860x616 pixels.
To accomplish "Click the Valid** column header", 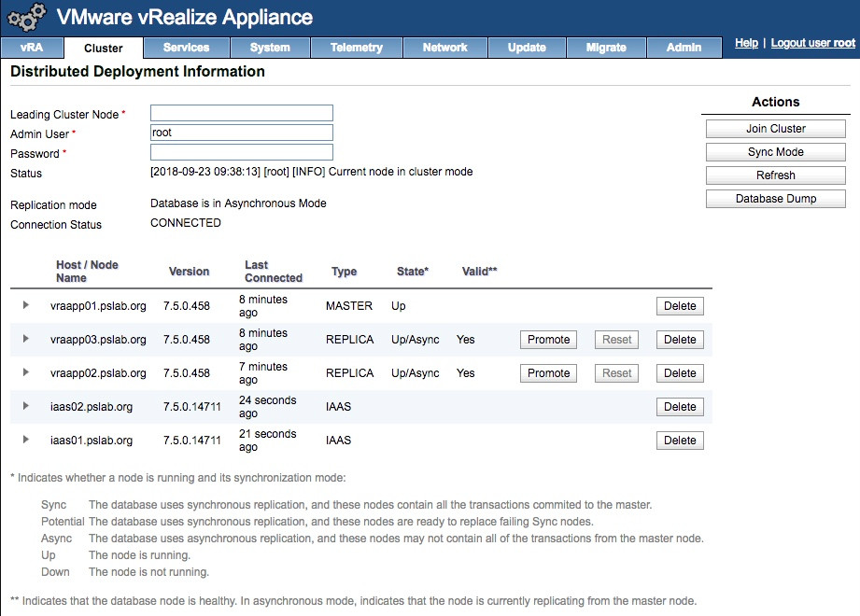I will click(479, 272).
